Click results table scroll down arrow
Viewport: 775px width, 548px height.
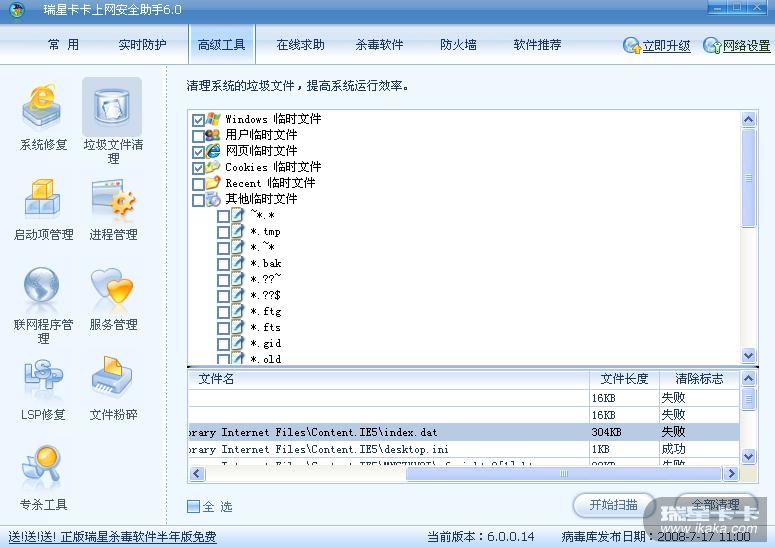pyautogui.click(x=748, y=456)
